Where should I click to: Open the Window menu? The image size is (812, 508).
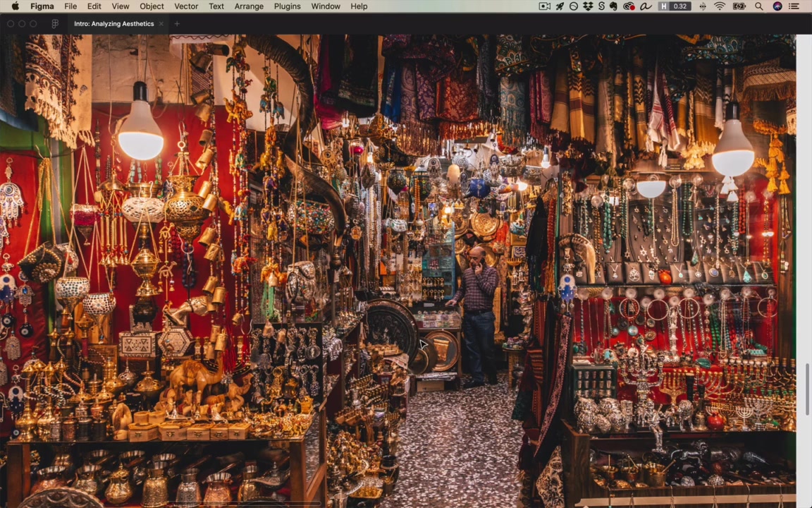point(325,6)
